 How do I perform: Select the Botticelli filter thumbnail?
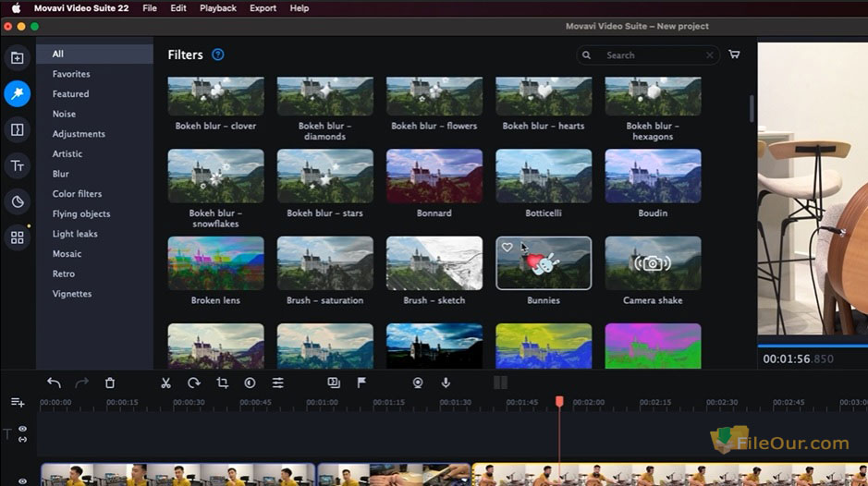(x=543, y=176)
